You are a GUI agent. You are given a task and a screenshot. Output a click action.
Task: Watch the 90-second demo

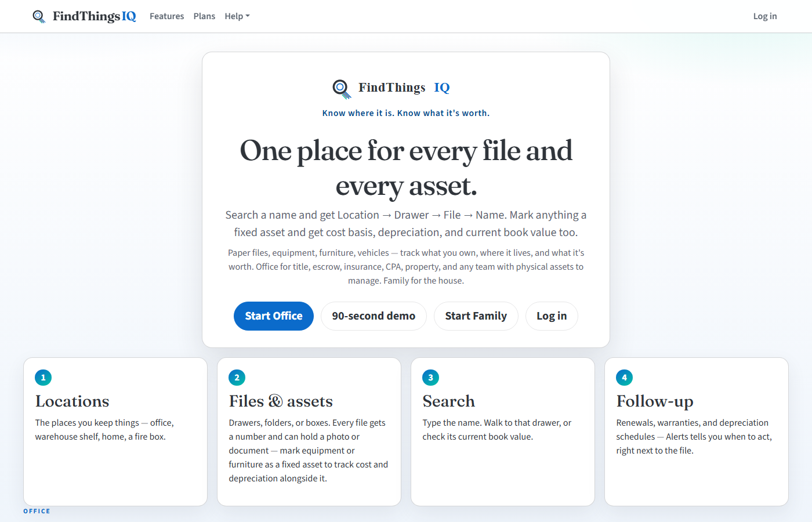(x=374, y=316)
